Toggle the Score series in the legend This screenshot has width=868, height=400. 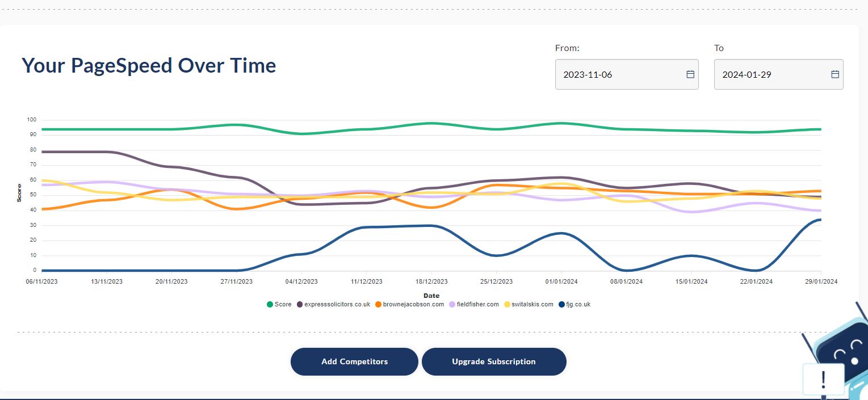[x=279, y=305]
